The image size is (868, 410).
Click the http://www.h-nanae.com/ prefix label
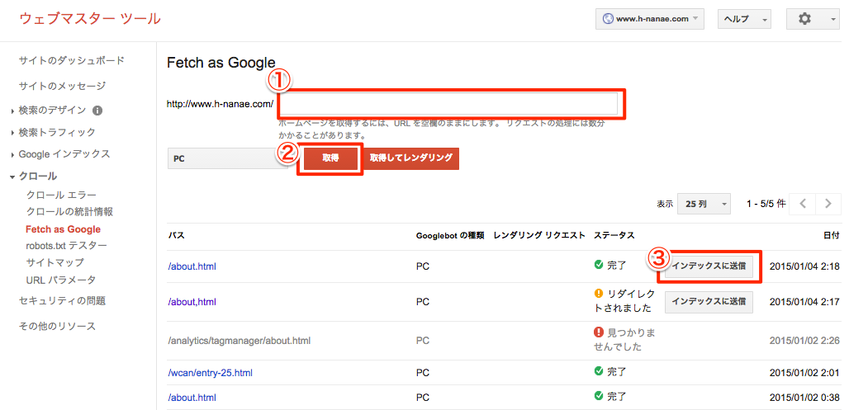220,104
